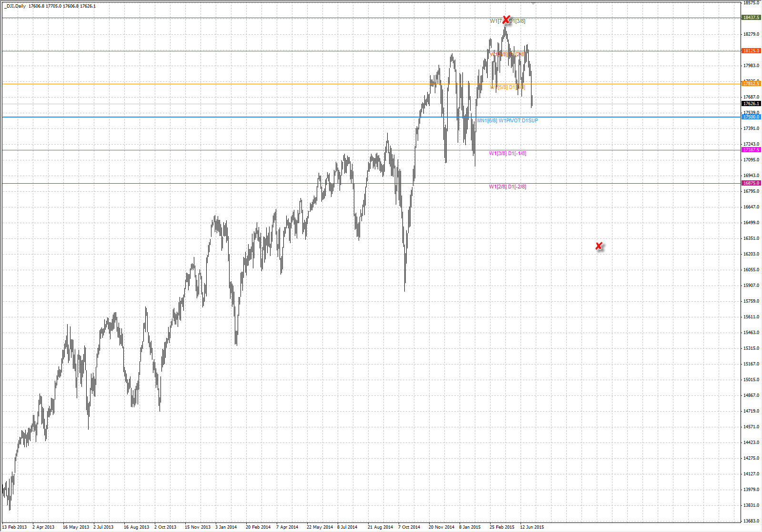
Task: Select the green 18437.5 price level tag
Action: pos(751,18)
